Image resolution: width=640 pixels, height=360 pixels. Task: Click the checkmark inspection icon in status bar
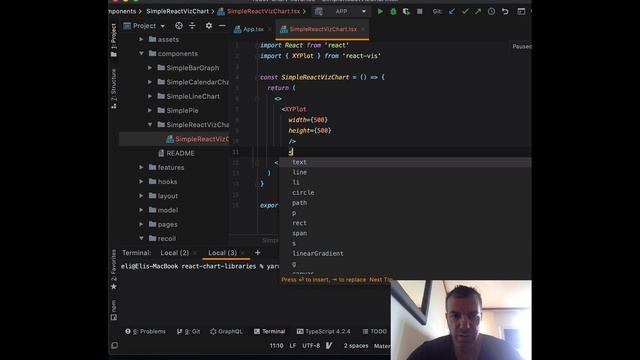[329, 346]
